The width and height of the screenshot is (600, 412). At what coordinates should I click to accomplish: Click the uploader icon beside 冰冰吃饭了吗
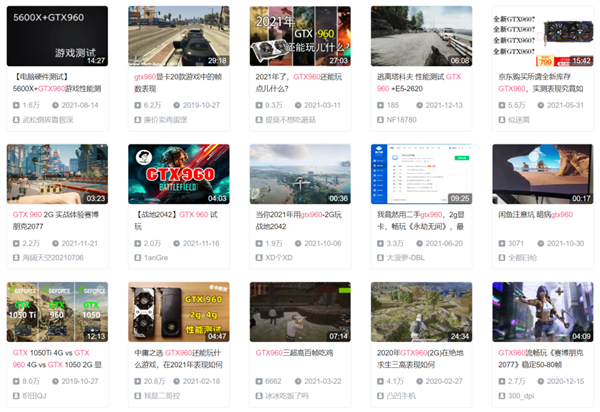[x=259, y=396]
